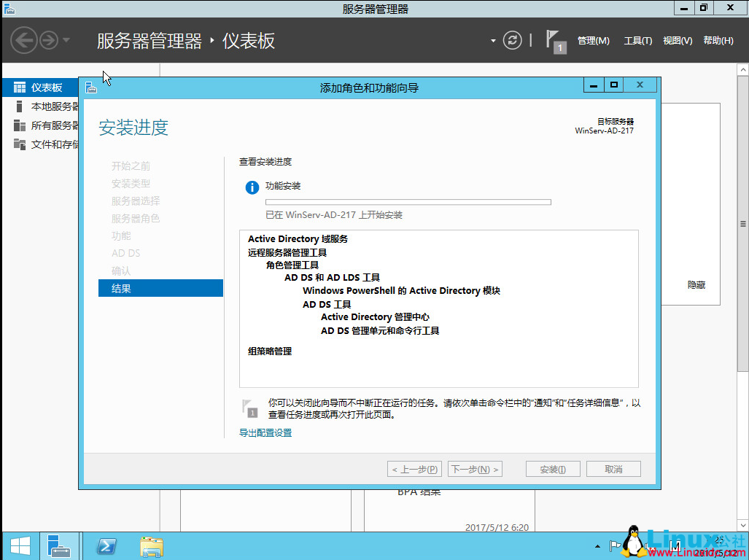Click the 隐藏 button on the right
Screen dimensions: 749x560
[696, 285]
